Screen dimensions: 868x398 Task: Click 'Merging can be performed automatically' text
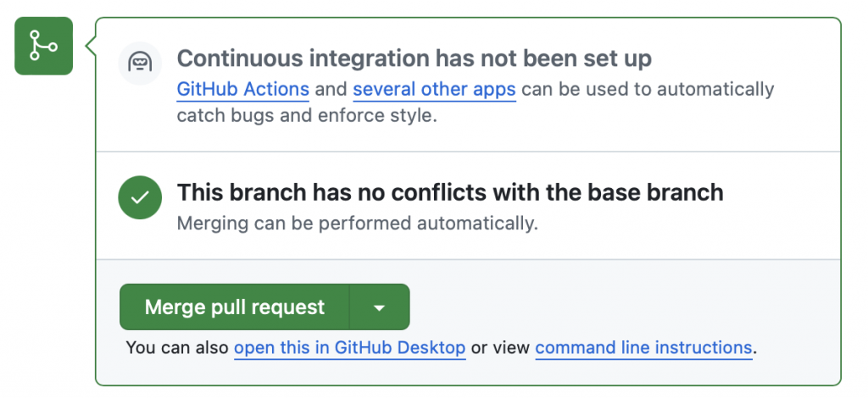point(358,224)
